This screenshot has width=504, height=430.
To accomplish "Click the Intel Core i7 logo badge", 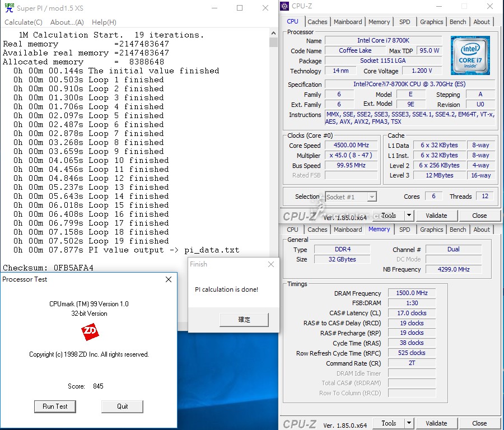I will pyautogui.click(x=470, y=55).
